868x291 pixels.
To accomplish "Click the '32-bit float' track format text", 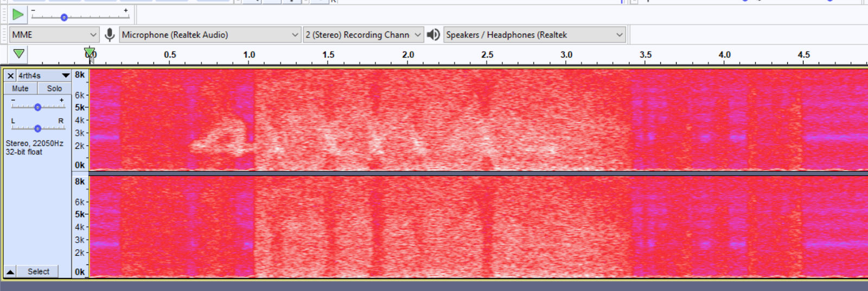I will coord(24,152).
